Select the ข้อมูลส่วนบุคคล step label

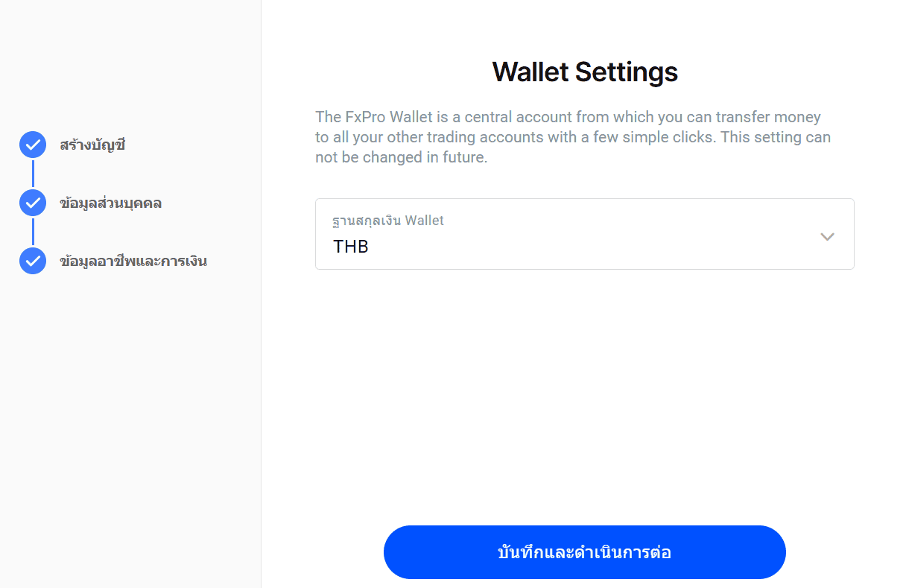click(x=110, y=203)
